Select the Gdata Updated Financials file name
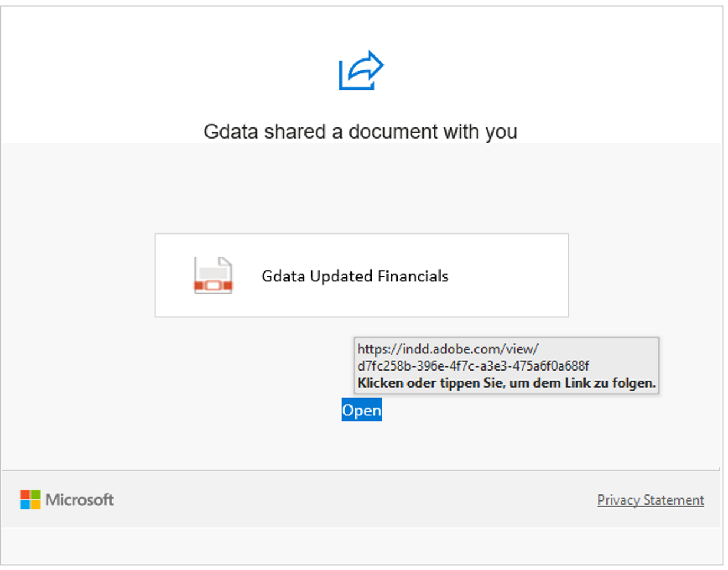The image size is (728, 570). [x=355, y=276]
